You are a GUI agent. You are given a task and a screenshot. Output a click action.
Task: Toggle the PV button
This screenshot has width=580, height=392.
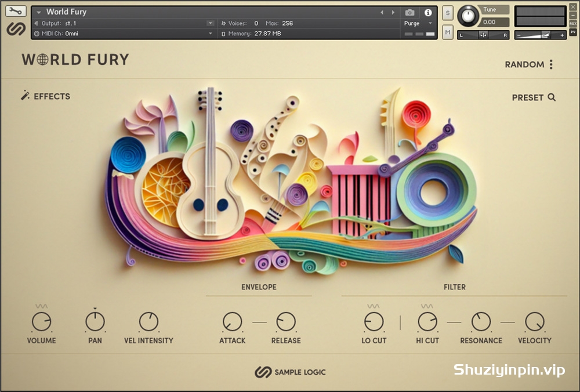click(x=573, y=32)
